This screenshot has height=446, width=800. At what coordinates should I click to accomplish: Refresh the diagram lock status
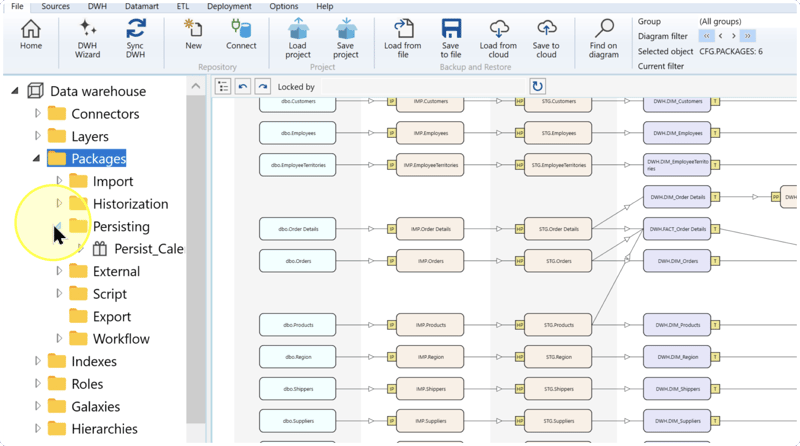click(x=537, y=86)
